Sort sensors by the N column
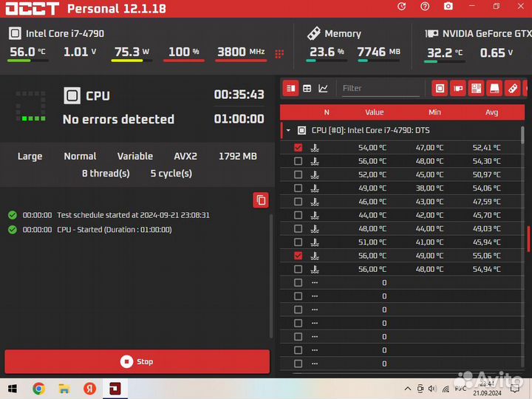 point(327,112)
